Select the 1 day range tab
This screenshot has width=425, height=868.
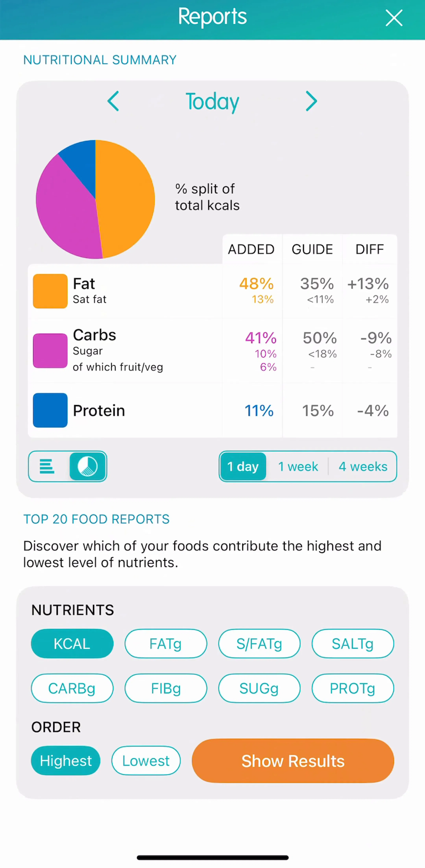pos(243,466)
